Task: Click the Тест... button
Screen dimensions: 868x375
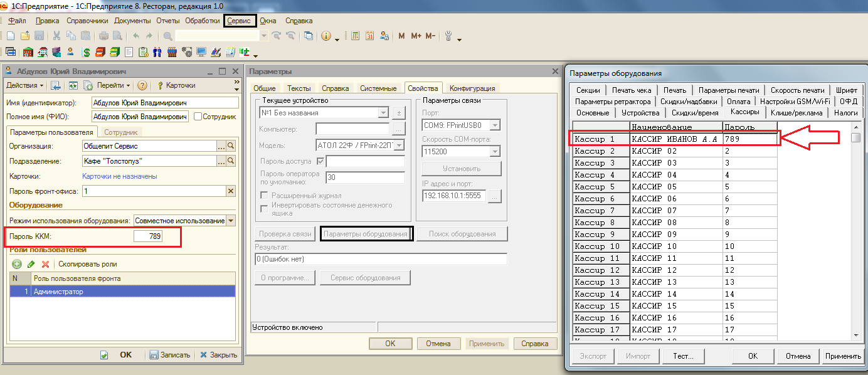Action: pos(683,356)
